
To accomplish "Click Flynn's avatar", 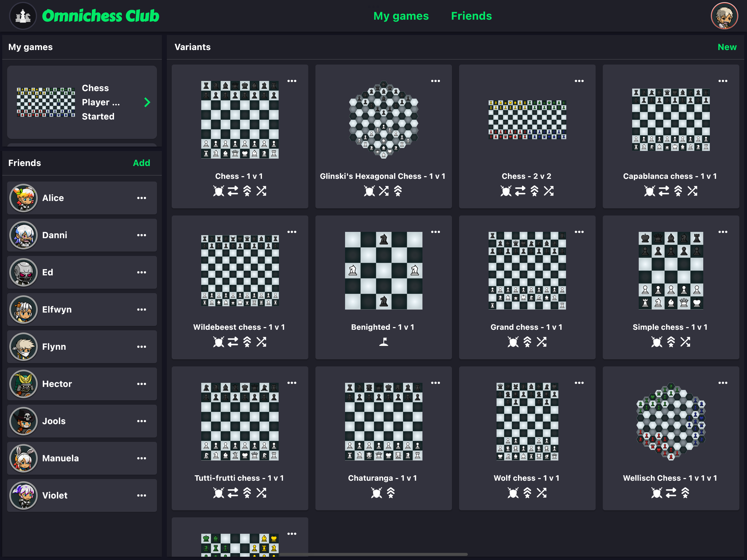I will (x=23, y=346).
